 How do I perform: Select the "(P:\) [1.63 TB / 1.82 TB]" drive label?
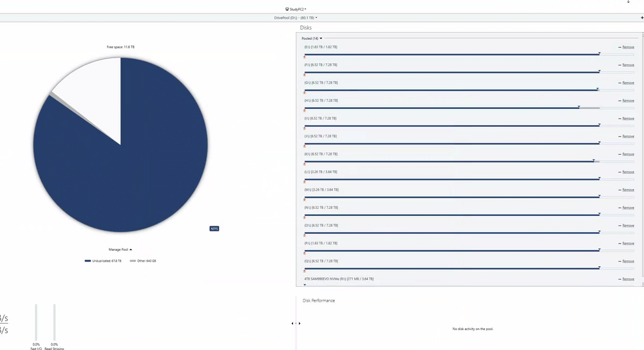coord(321,243)
